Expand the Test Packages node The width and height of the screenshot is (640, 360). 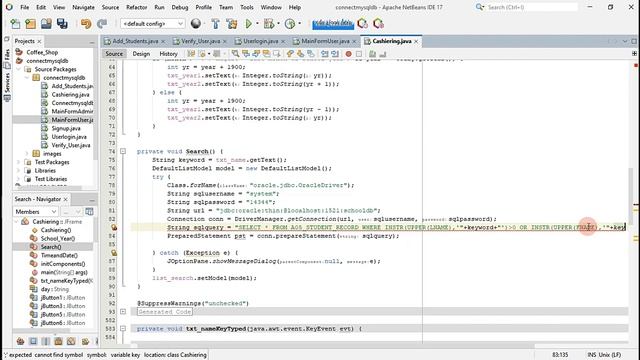pos(19,162)
